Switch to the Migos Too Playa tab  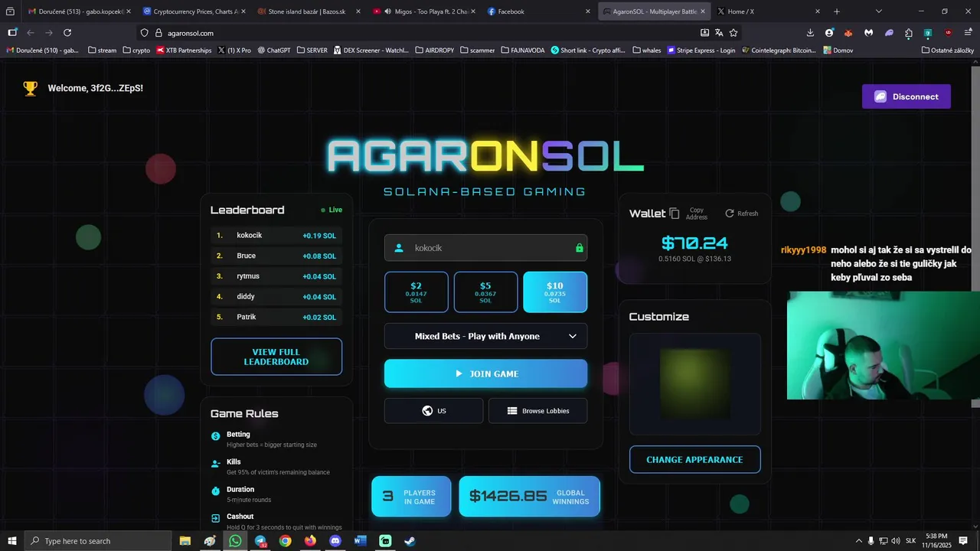[x=423, y=11]
